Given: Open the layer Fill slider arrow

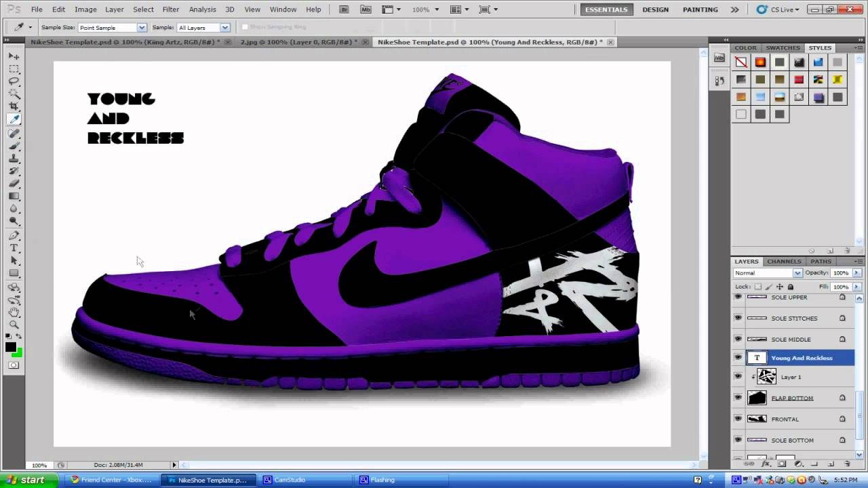Looking at the screenshot, I should pyautogui.click(x=857, y=287).
